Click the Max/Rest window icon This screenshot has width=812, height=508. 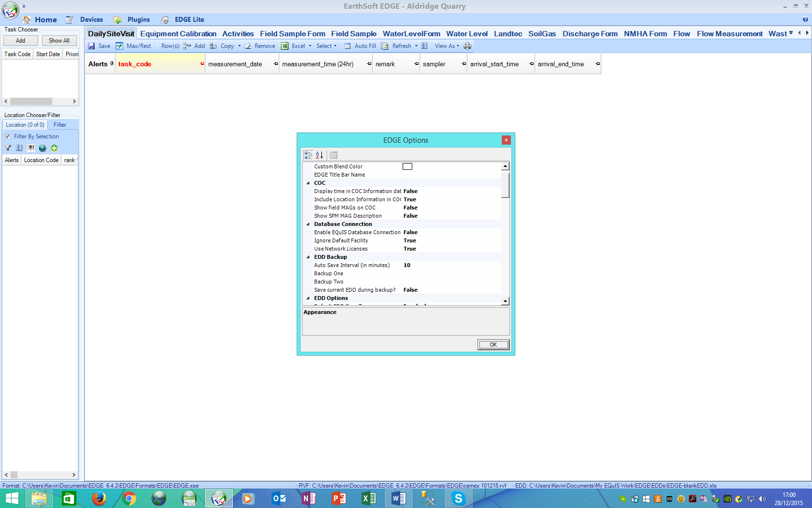[119, 46]
